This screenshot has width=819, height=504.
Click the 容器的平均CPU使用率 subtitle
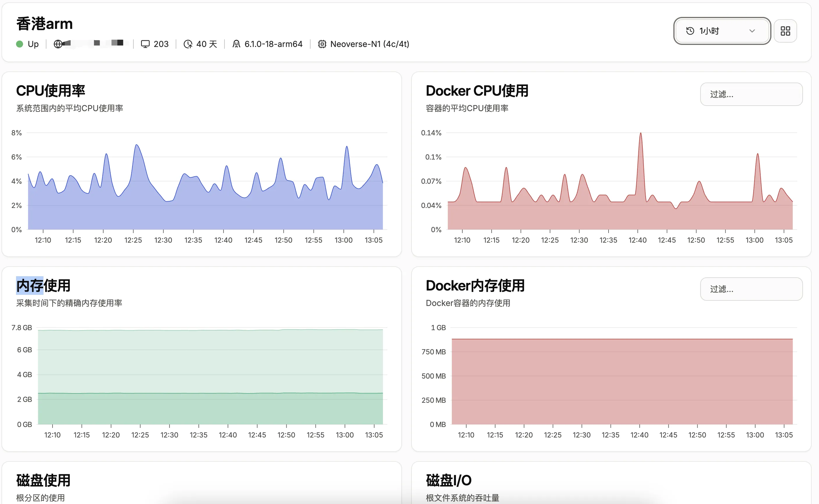tap(467, 108)
